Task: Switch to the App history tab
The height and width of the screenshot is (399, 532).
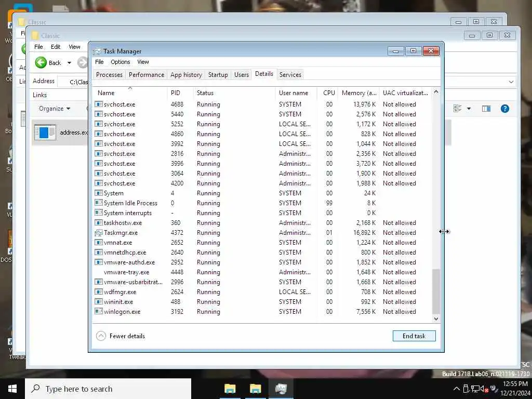Action: click(186, 75)
